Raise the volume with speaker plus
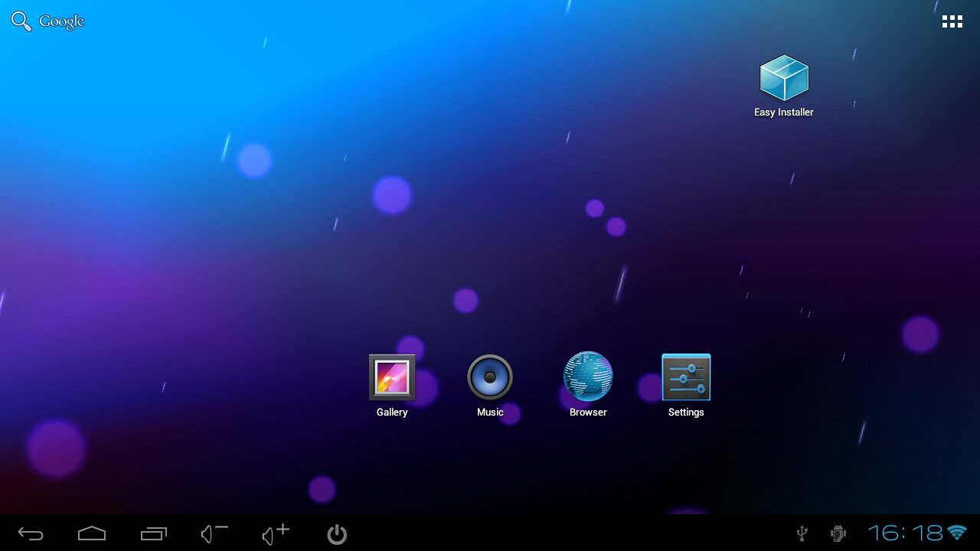Image resolution: width=980 pixels, height=551 pixels. click(276, 533)
